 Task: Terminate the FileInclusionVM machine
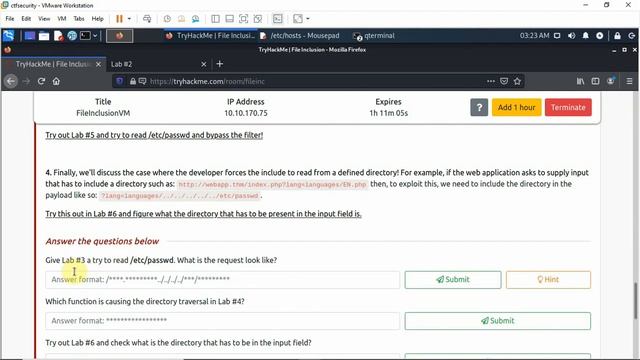point(568,107)
